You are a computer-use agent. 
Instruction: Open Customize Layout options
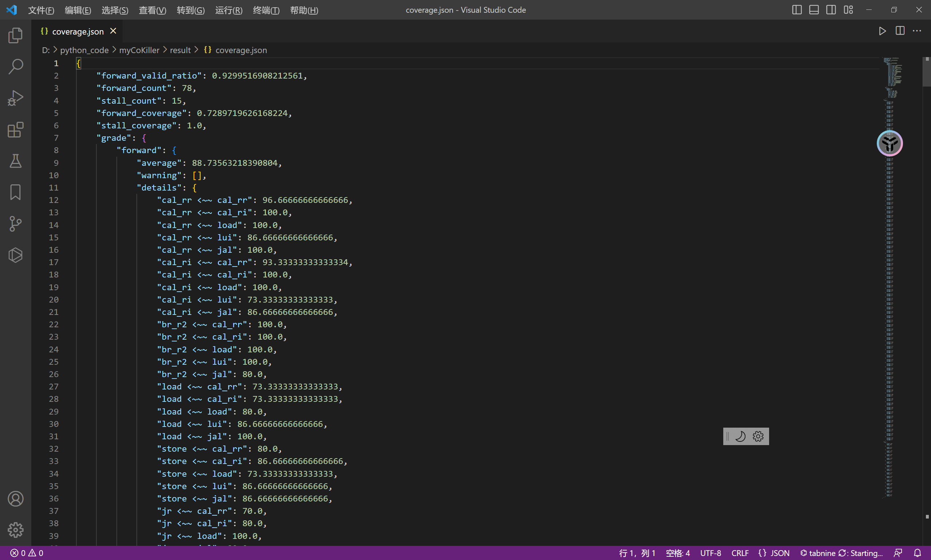pyautogui.click(x=848, y=10)
